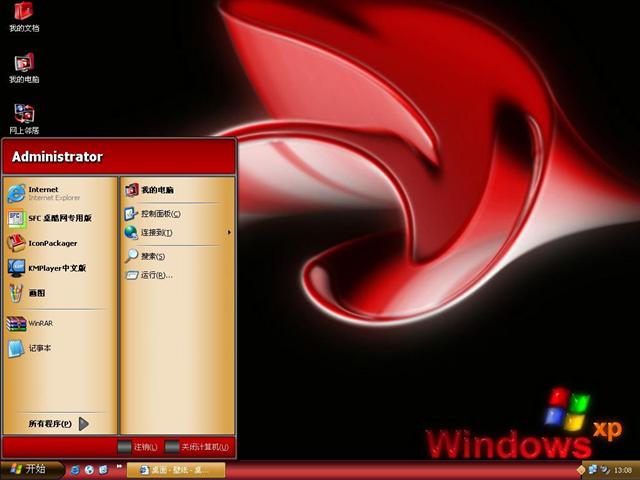Open 记事本 notepad
The image size is (640, 480).
60,348
